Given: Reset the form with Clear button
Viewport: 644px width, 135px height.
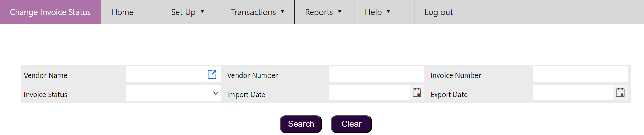Looking at the screenshot, I should [x=351, y=124].
